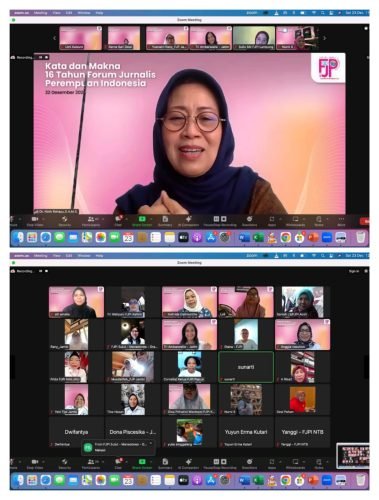This screenshot has height=500, width=379.
Task: Open AI Companion in lower Zoom window
Action: coord(188,464)
